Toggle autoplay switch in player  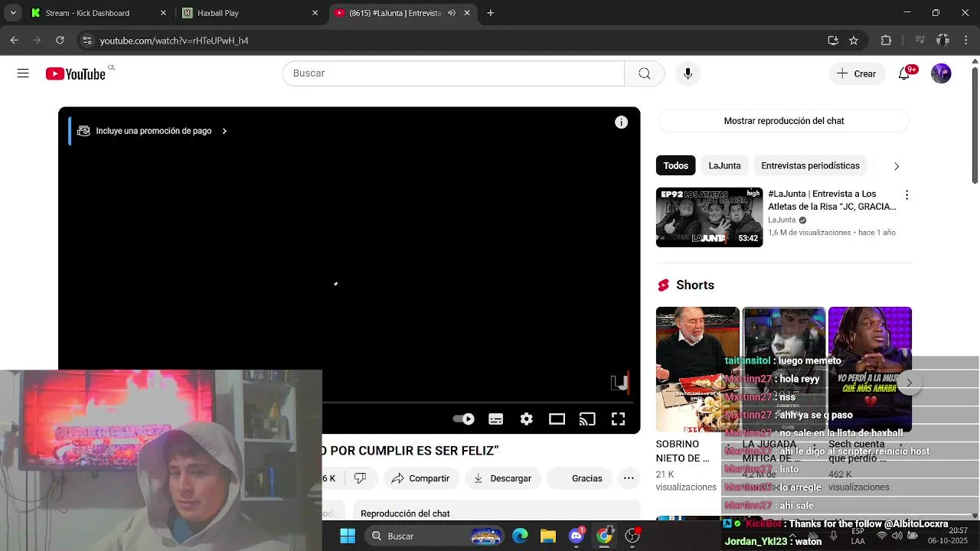[x=464, y=419]
